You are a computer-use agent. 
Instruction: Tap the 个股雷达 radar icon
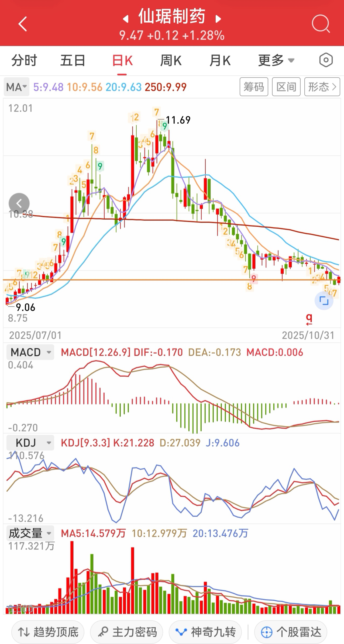click(267, 632)
